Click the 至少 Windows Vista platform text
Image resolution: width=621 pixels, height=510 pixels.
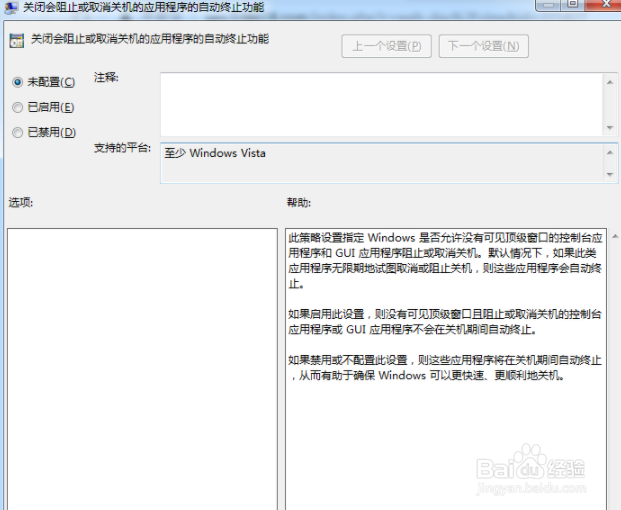(215, 153)
